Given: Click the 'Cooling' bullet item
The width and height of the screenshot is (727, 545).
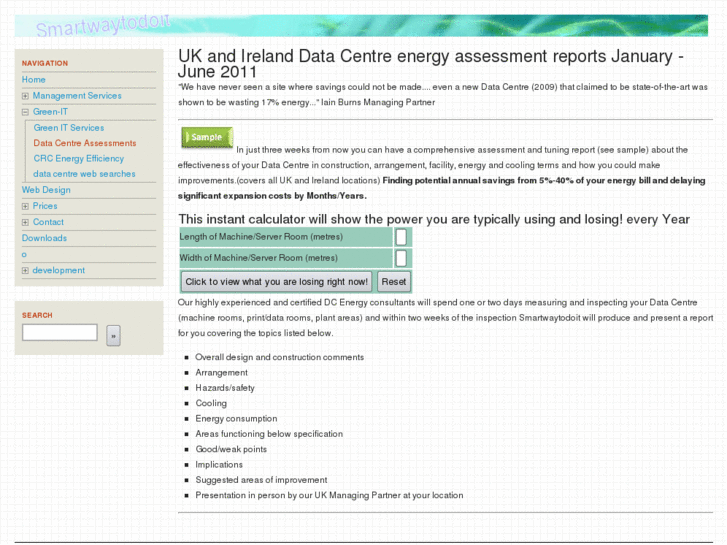Looking at the screenshot, I should tap(211, 404).
